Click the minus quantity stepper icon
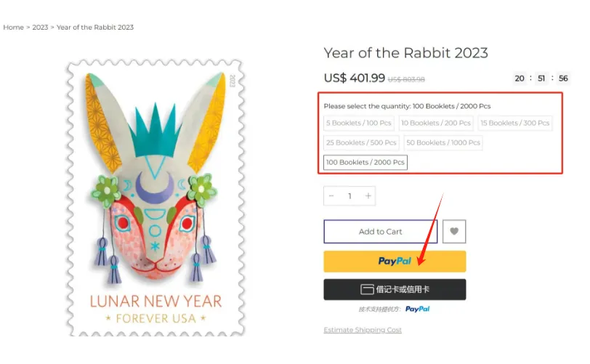Image resolution: width=590 pixels, height=364 pixels. (x=331, y=195)
